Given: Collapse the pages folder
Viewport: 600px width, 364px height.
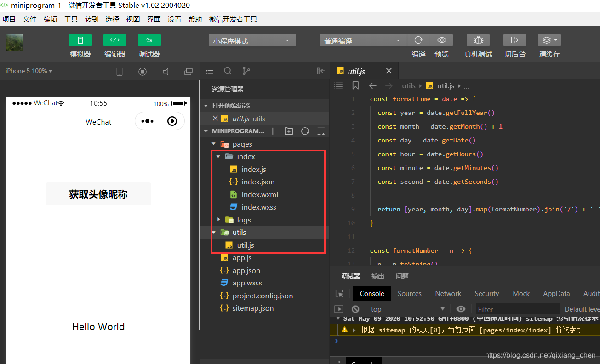Looking at the screenshot, I should 214,144.
